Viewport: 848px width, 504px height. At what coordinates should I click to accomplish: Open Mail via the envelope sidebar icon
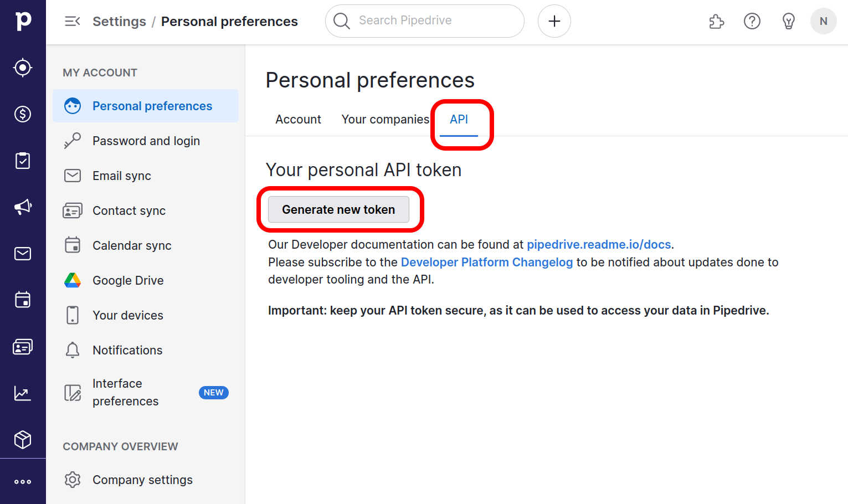pos(23,254)
